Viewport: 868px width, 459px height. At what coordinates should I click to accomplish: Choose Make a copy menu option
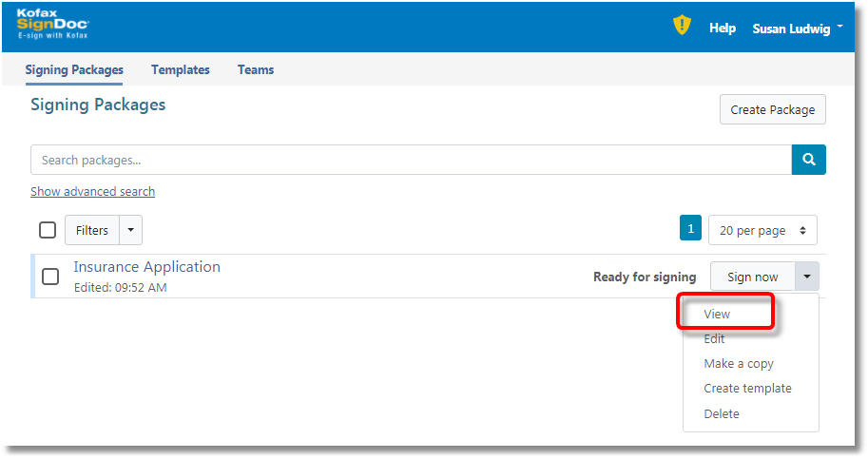pyautogui.click(x=739, y=363)
